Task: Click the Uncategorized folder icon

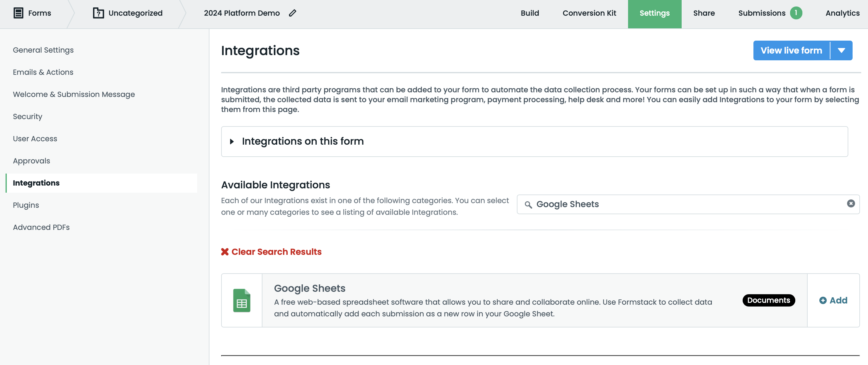Action: [98, 13]
